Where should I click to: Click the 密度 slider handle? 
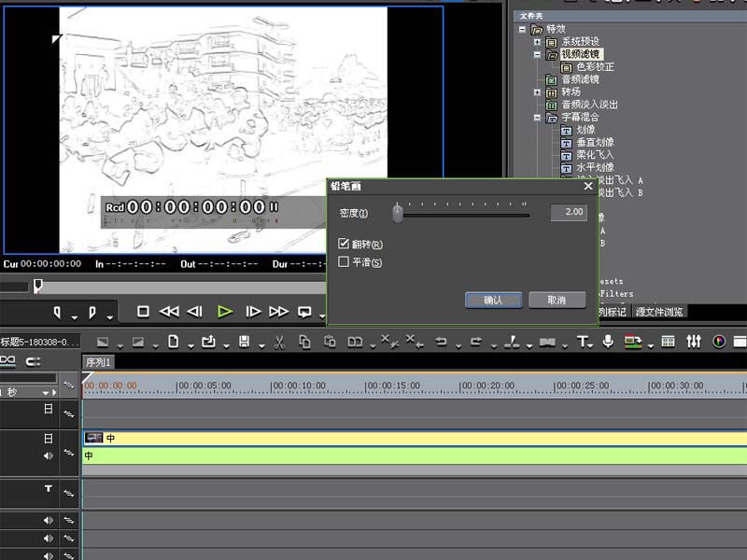pyautogui.click(x=398, y=214)
